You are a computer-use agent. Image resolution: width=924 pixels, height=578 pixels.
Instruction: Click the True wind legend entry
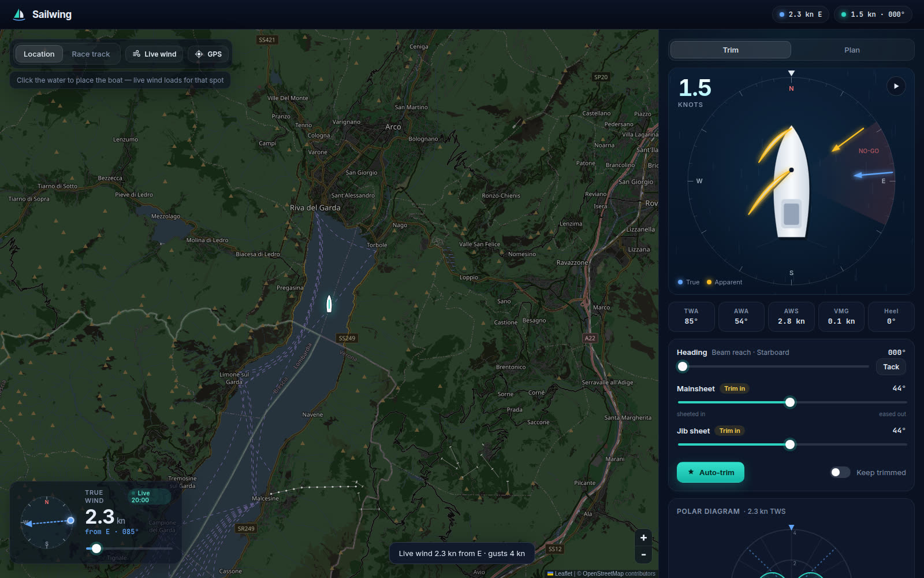[x=688, y=282]
